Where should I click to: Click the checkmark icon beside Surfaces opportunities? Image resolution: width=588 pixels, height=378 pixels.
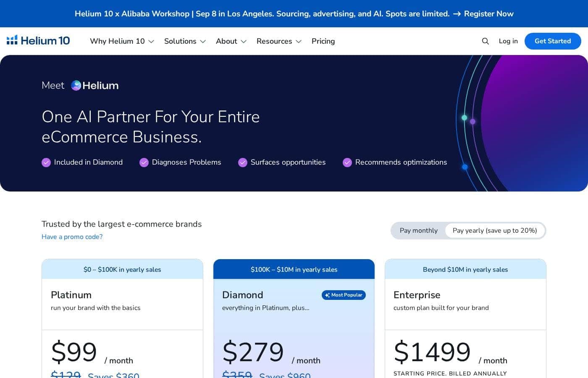point(243,163)
